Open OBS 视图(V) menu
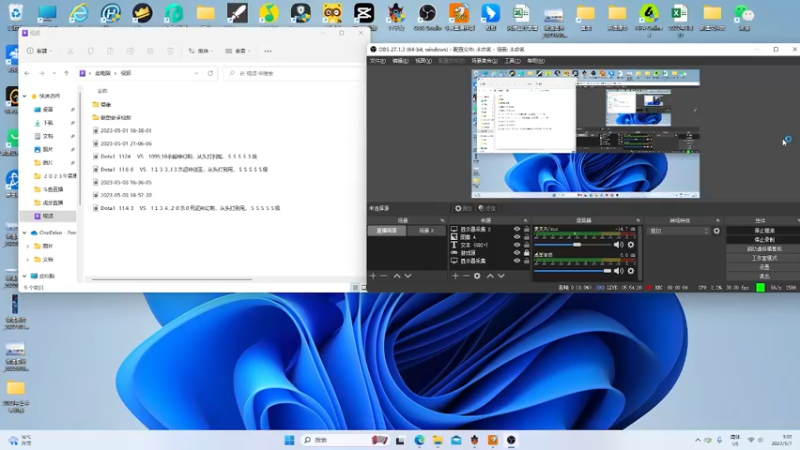Screen dimensions: 800x450 pos(423,61)
